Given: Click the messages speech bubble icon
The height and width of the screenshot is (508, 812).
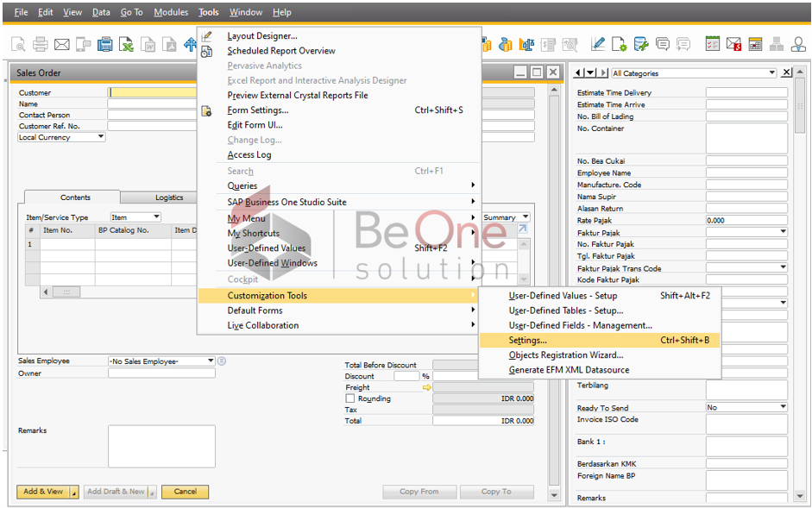Looking at the screenshot, I should click(663, 45).
